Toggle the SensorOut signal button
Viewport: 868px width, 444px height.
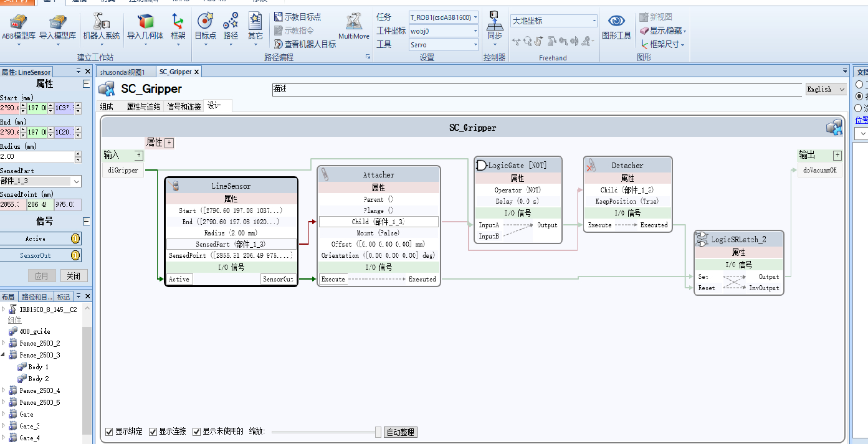click(41, 255)
